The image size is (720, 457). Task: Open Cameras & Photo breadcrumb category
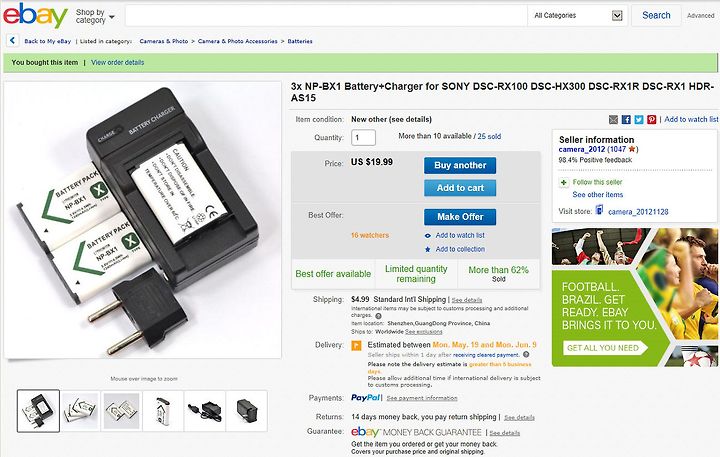pyautogui.click(x=164, y=41)
